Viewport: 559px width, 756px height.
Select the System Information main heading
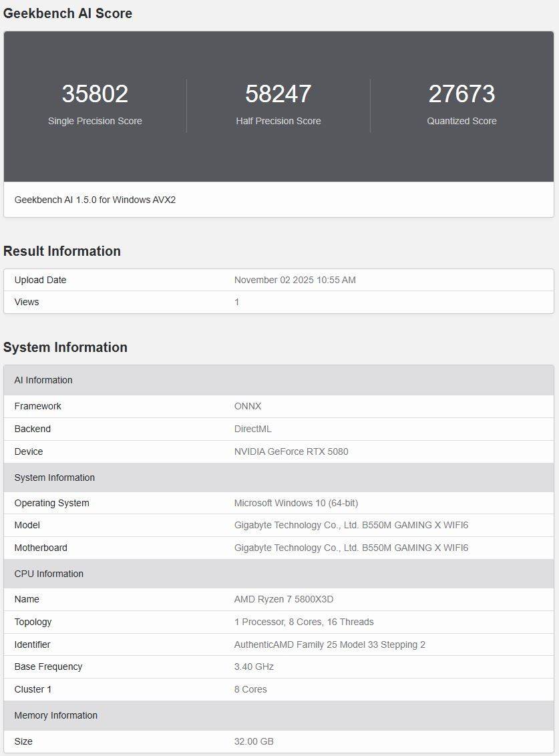65,347
